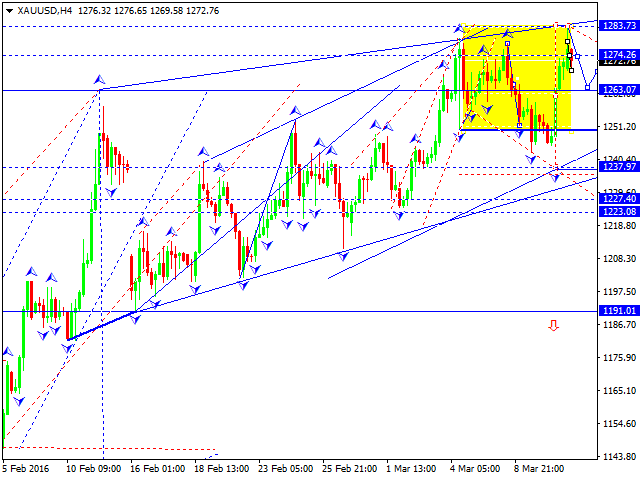
Task: Click the 1263.07 price level label
Action: coord(619,89)
